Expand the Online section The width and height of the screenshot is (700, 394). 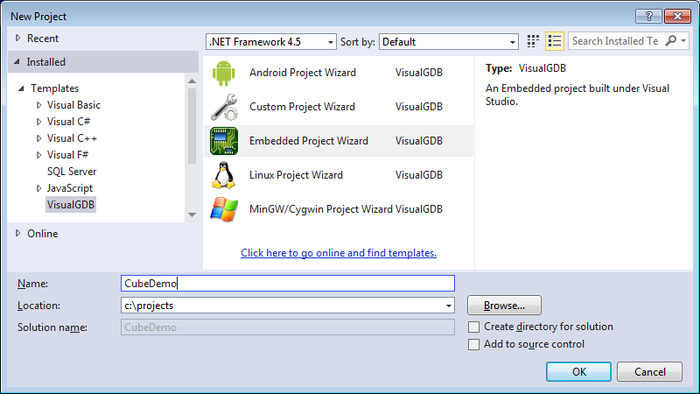pyautogui.click(x=18, y=233)
